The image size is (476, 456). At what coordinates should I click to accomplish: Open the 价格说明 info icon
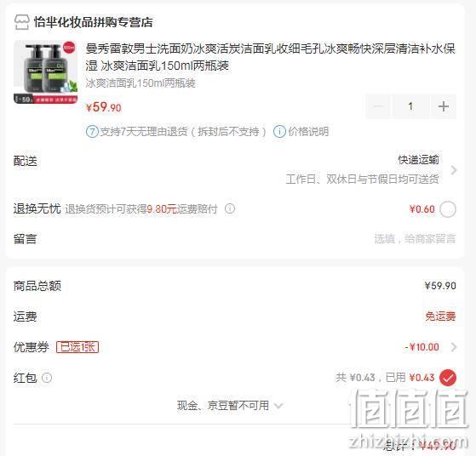click(x=279, y=132)
